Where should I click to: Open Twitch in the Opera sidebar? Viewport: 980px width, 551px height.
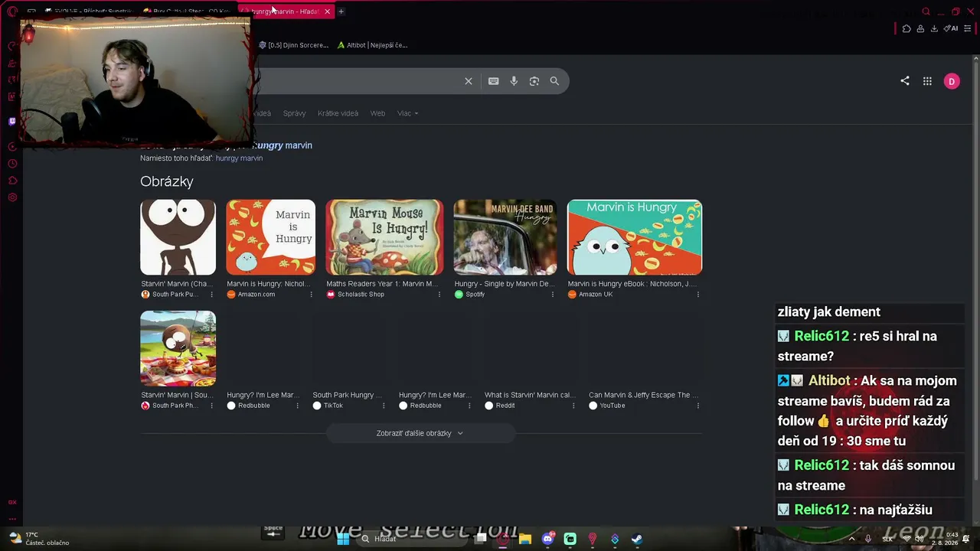click(12, 121)
